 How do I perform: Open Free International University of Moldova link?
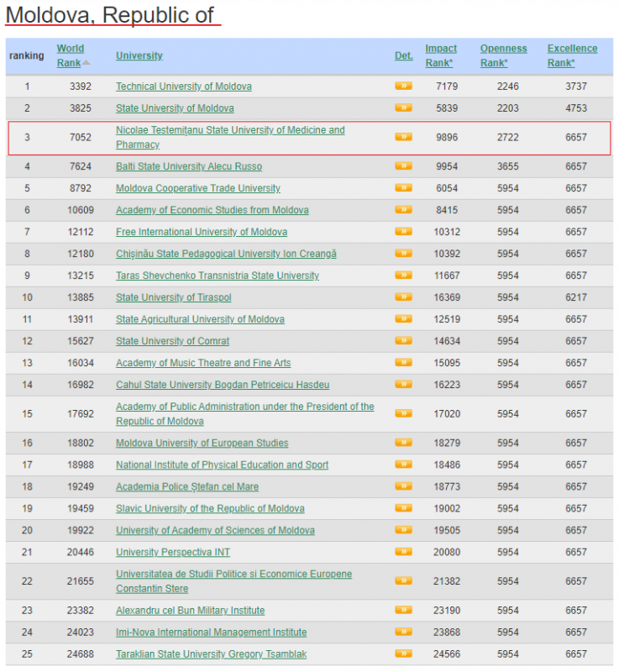(201, 232)
